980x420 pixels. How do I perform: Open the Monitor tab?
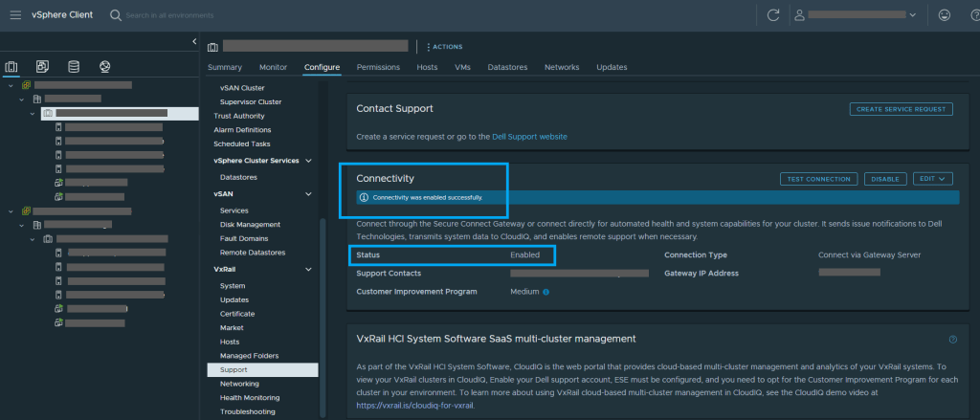[x=273, y=67]
